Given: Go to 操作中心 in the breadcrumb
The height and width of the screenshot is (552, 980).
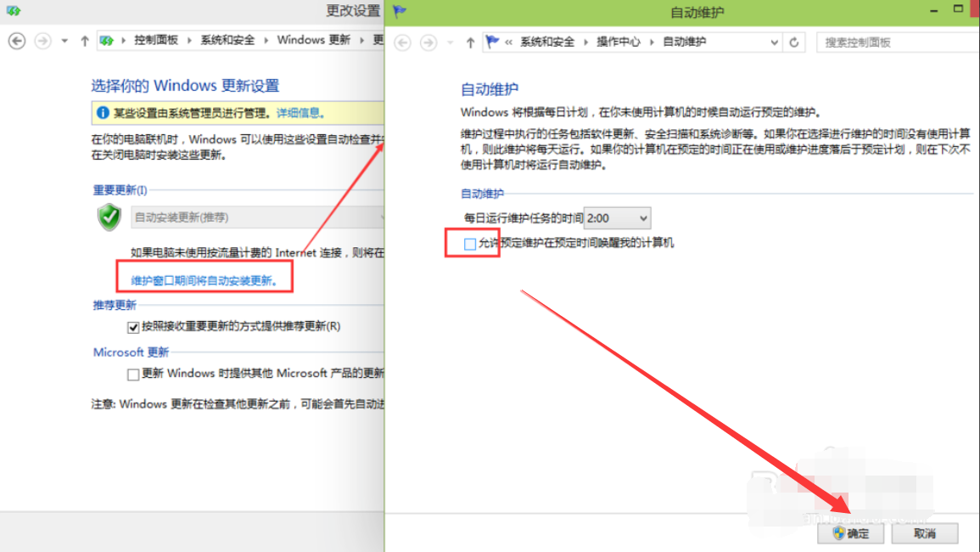Looking at the screenshot, I should pyautogui.click(x=618, y=42).
